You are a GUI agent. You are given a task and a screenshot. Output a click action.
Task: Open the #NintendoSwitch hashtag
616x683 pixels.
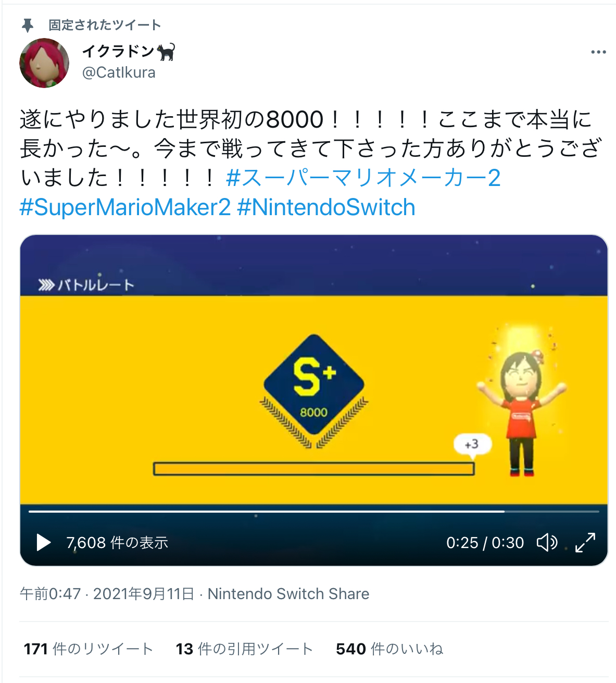326,207
